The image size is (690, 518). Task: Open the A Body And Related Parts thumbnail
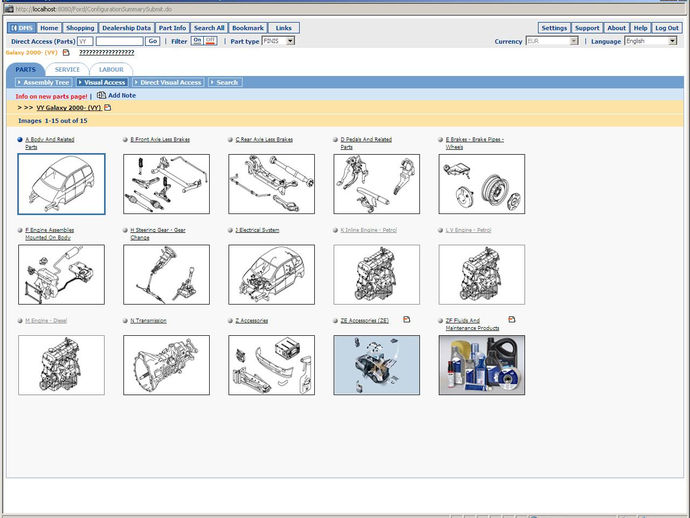point(62,184)
